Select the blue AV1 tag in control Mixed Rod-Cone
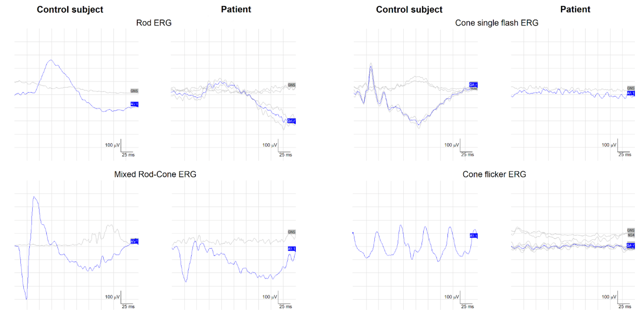Viewport: 644px width, 313px height. click(x=134, y=241)
